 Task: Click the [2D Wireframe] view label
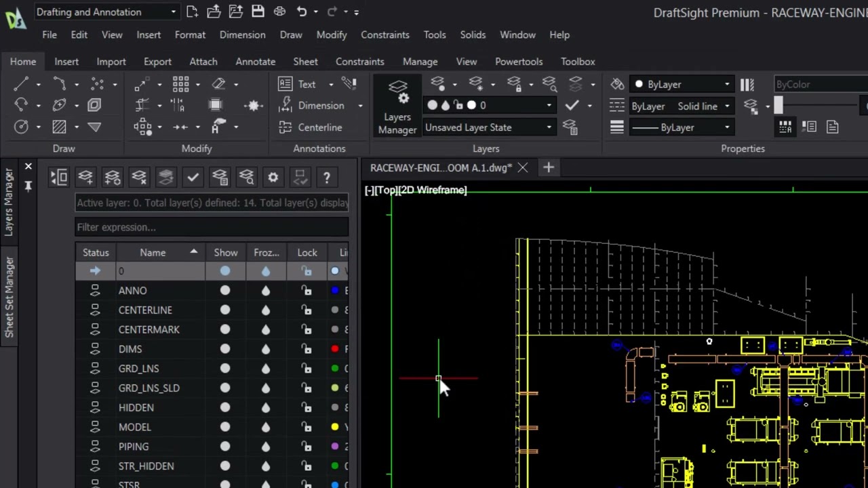coord(433,190)
